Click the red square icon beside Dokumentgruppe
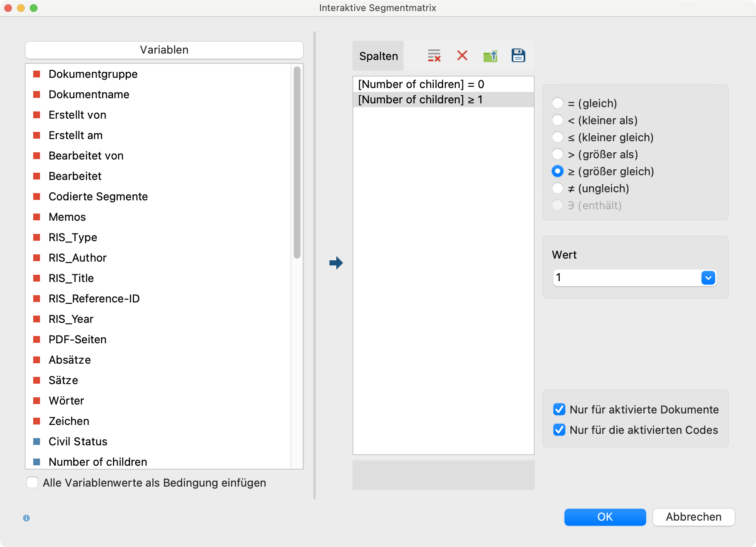The width and height of the screenshot is (756, 547). pyautogui.click(x=36, y=73)
